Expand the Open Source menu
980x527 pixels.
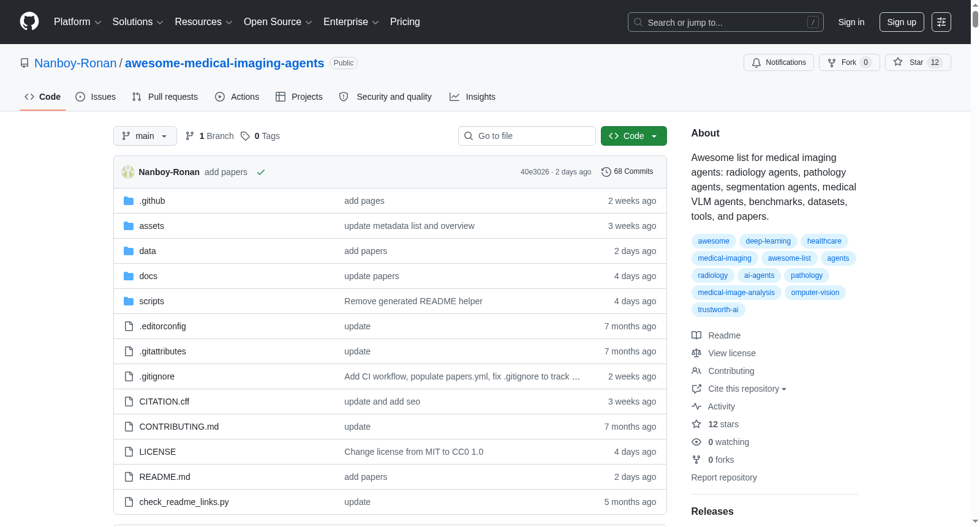point(278,22)
